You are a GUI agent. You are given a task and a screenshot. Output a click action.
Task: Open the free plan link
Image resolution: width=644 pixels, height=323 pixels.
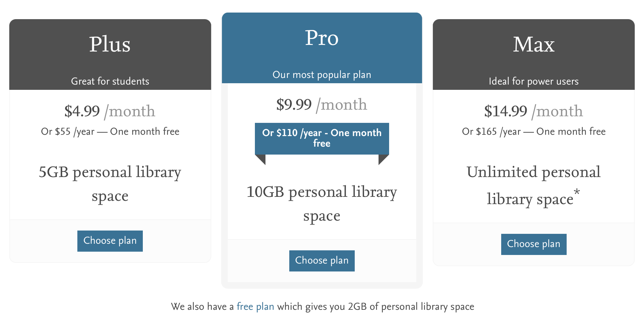pos(255,306)
